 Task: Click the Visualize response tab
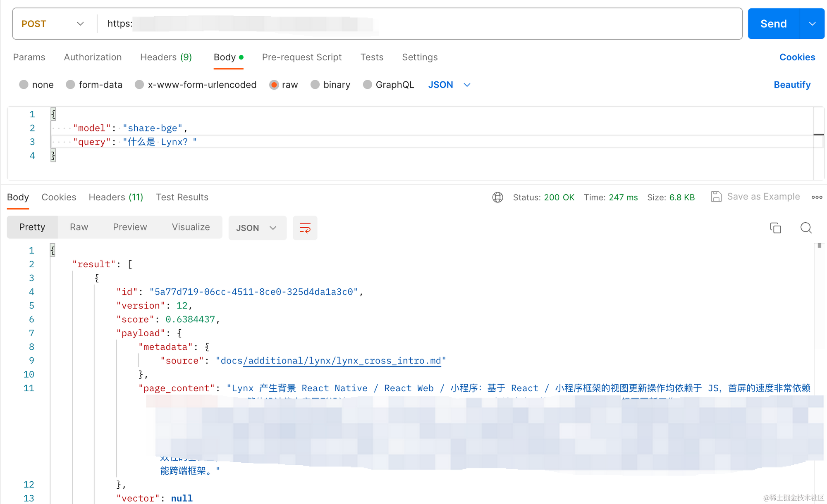coord(190,227)
